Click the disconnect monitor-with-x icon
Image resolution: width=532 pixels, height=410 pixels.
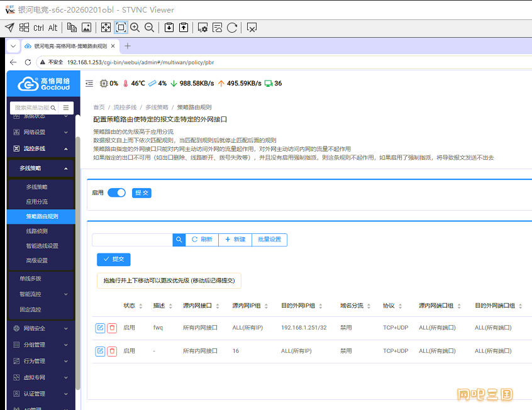[252, 28]
